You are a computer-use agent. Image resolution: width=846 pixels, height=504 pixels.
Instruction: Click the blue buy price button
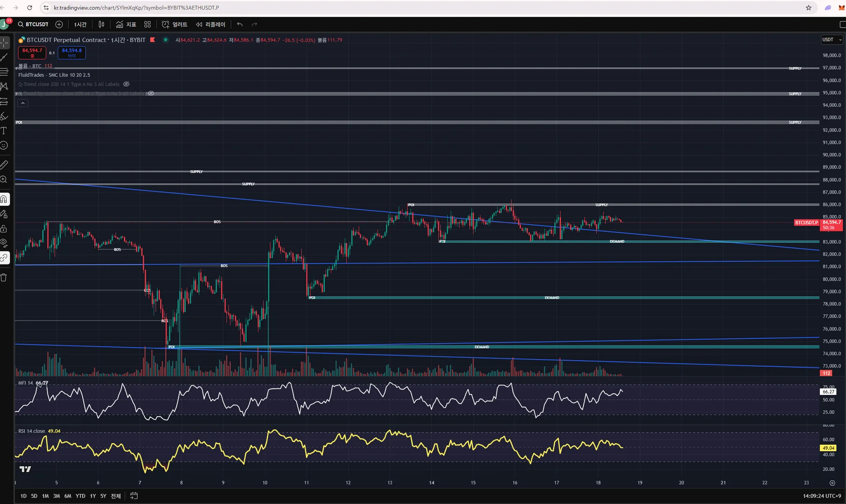(x=72, y=52)
